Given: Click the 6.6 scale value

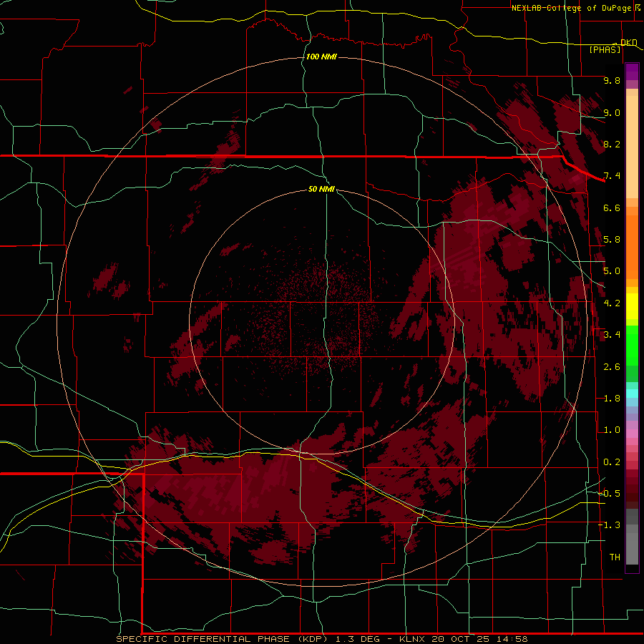Looking at the screenshot, I should tap(612, 208).
